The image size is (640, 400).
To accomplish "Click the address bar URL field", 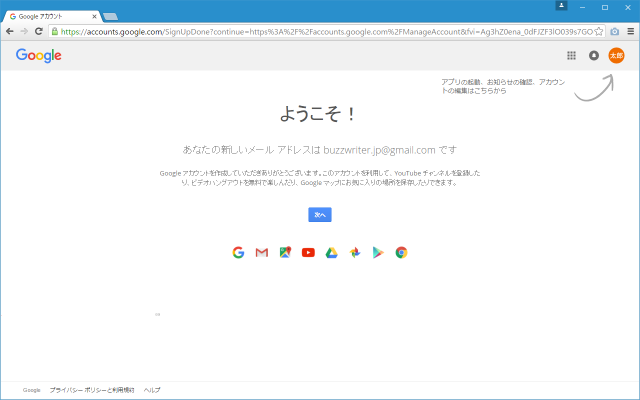I will [x=320, y=31].
